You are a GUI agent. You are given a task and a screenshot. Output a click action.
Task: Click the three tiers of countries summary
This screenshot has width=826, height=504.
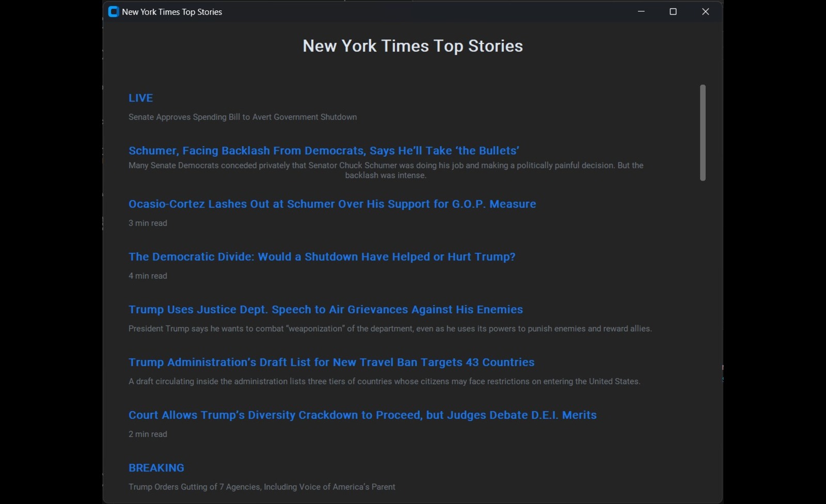385,382
